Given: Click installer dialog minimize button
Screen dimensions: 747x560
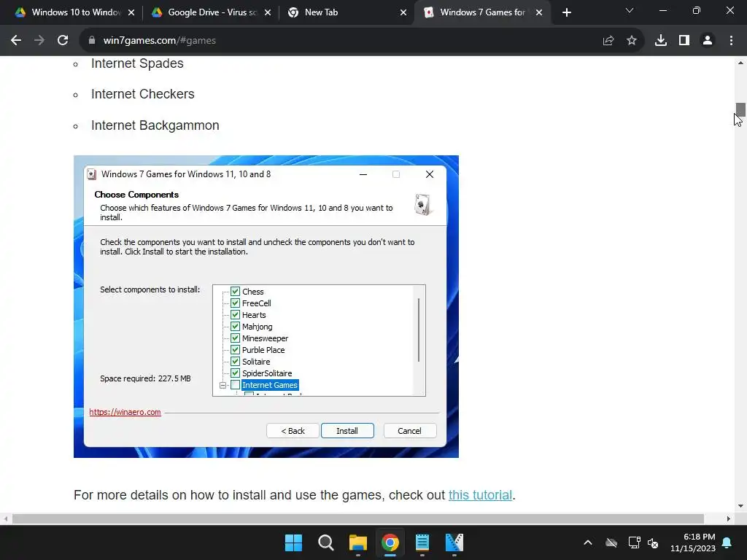Looking at the screenshot, I should [363, 174].
